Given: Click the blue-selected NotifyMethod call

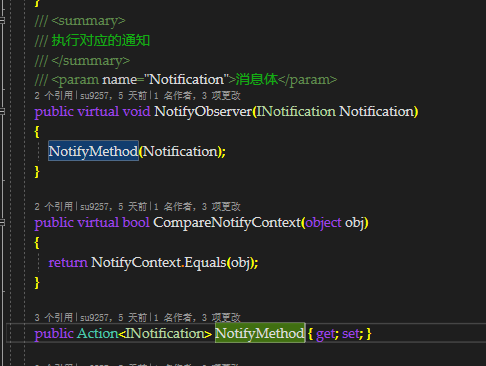Looking at the screenshot, I should [93, 151].
